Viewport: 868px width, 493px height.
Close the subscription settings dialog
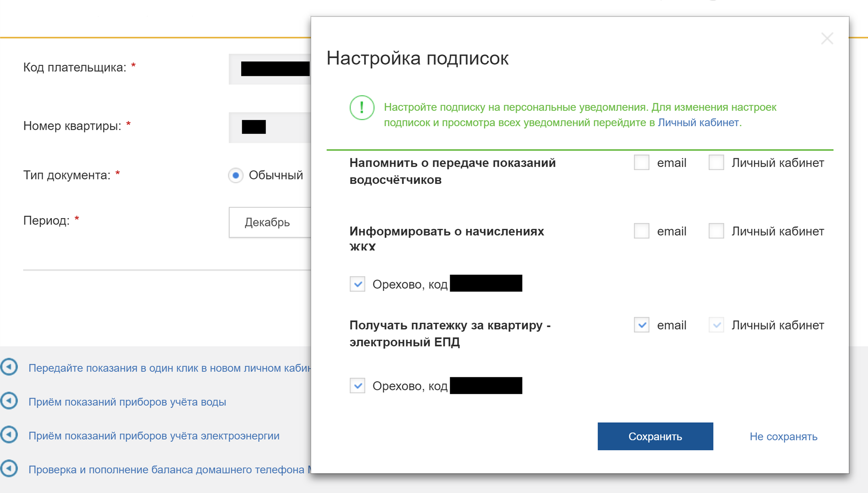tap(827, 39)
